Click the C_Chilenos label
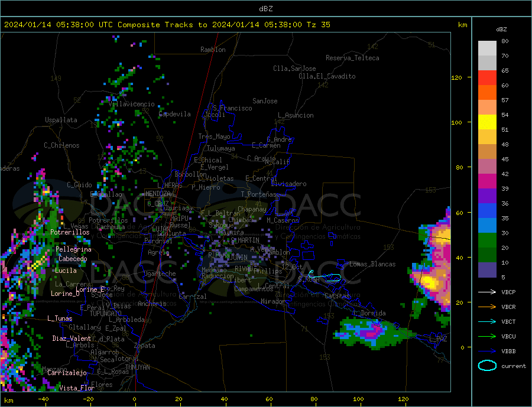The image size is (532, 407). point(61,145)
